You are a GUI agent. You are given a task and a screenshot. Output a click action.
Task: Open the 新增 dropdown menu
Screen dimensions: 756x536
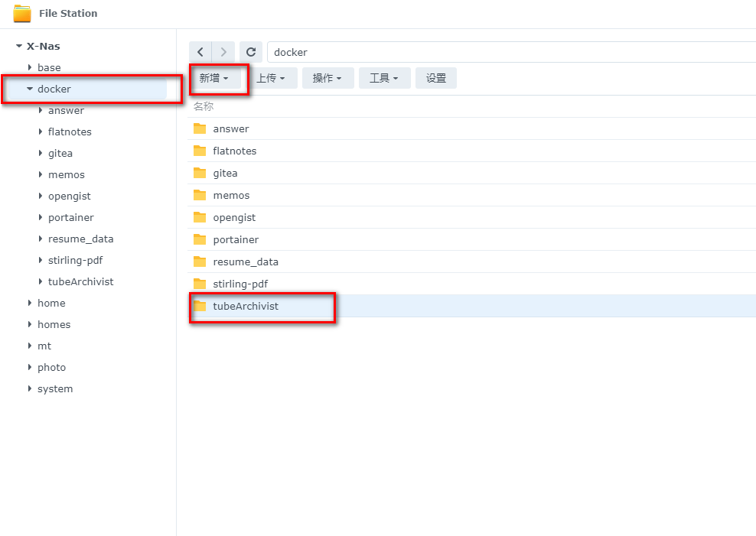pos(214,78)
